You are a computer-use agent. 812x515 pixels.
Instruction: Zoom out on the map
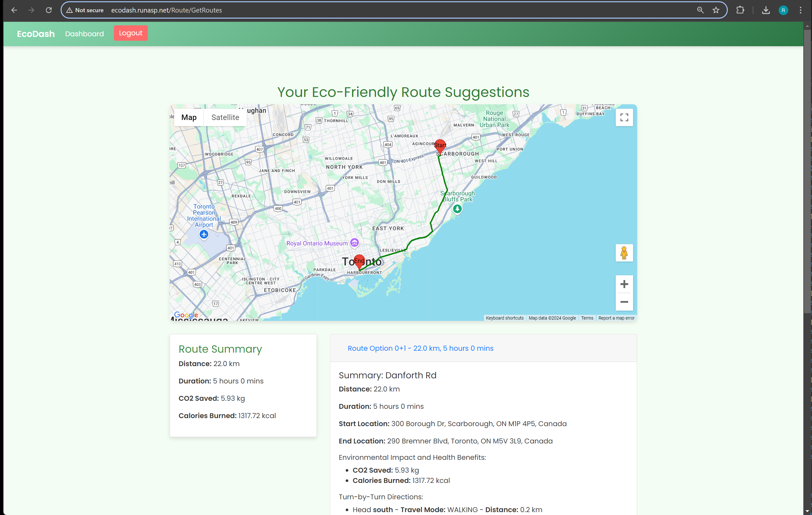(x=624, y=302)
